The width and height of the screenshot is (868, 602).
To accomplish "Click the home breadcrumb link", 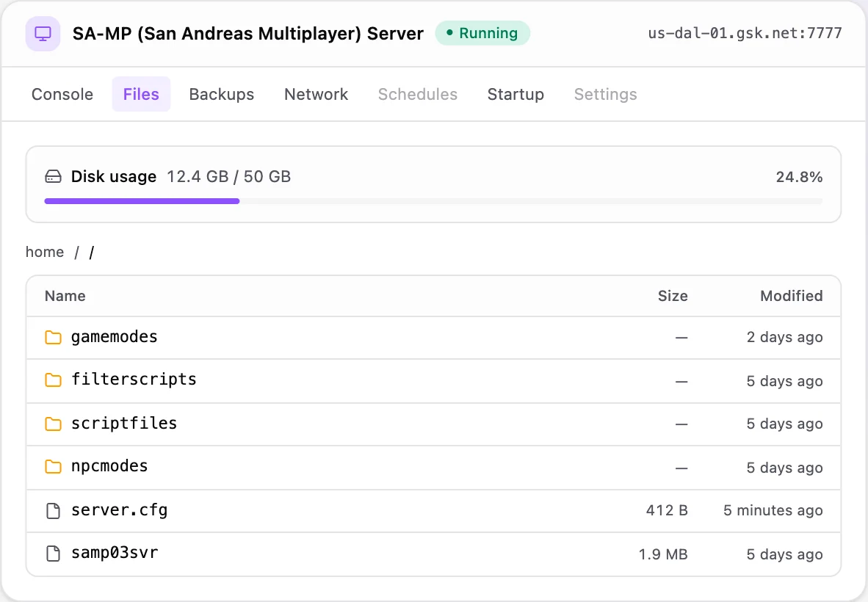I will click(x=45, y=253).
